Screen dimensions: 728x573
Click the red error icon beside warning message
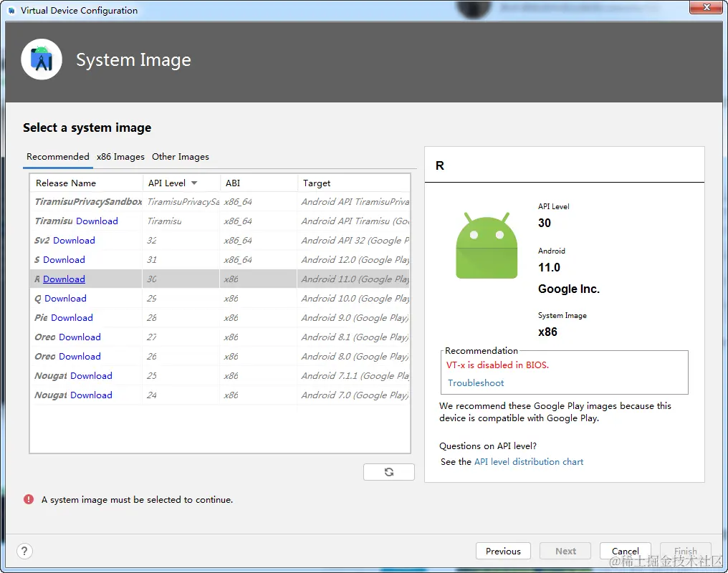point(29,499)
